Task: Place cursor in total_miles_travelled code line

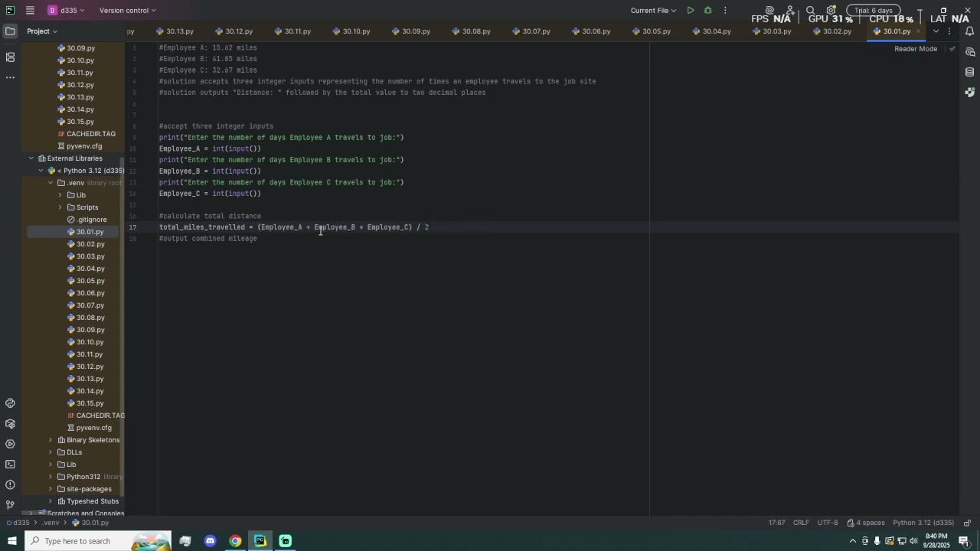Action: pos(294,227)
